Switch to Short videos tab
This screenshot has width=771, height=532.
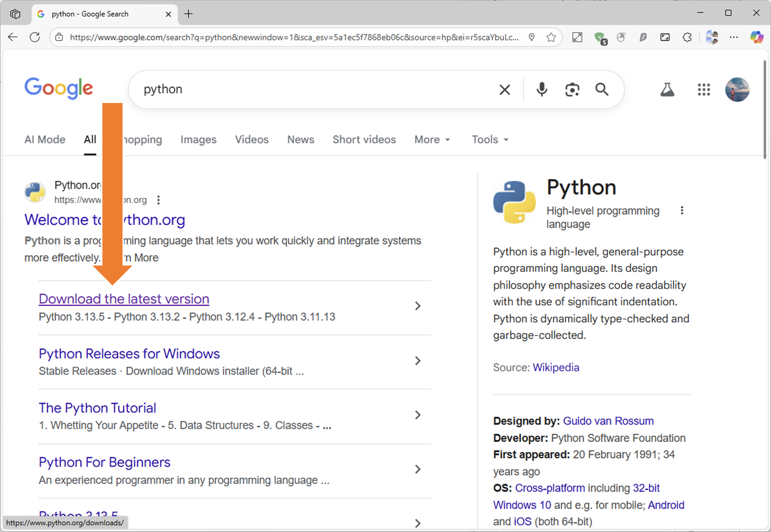point(364,140)
